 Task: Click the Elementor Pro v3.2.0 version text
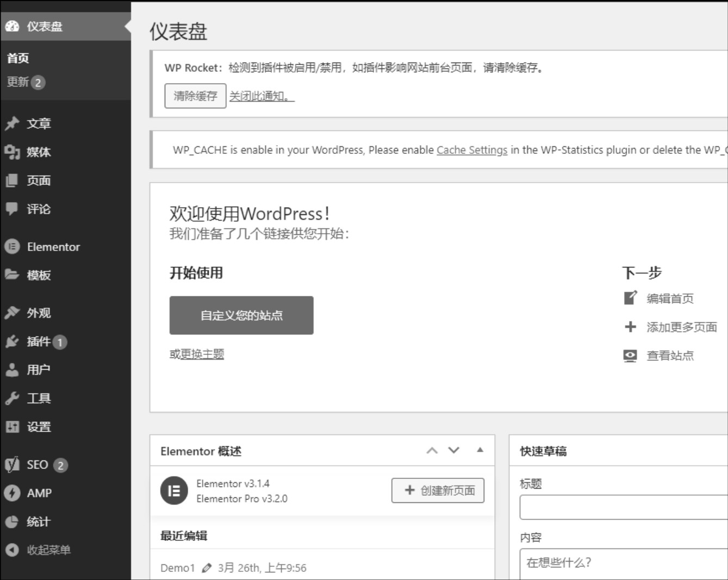point(242,498)
